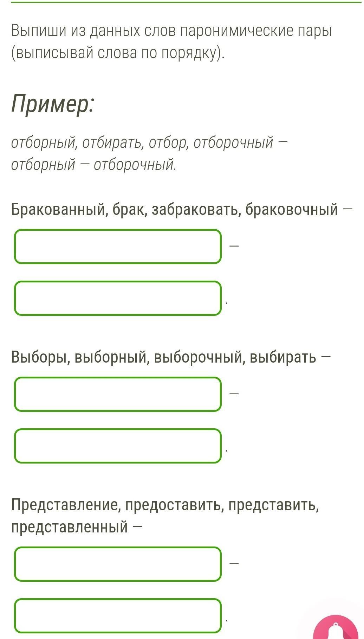This screenshot has height=639, width=364.
Task: Focus first answer field under Бракованный list
Action: [x=118, y=246]
